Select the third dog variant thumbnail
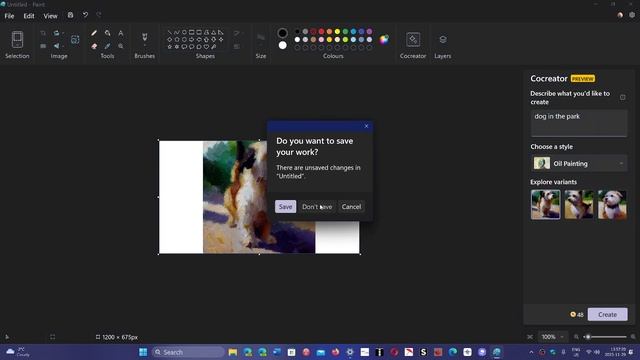Image resolution: width=640 pixels, height=360 pixels. coord(612,204)
